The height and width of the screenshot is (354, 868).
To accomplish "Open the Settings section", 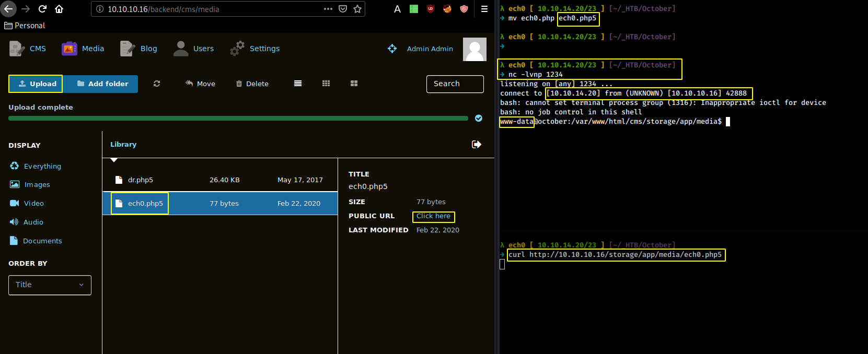I will point(255,49).
